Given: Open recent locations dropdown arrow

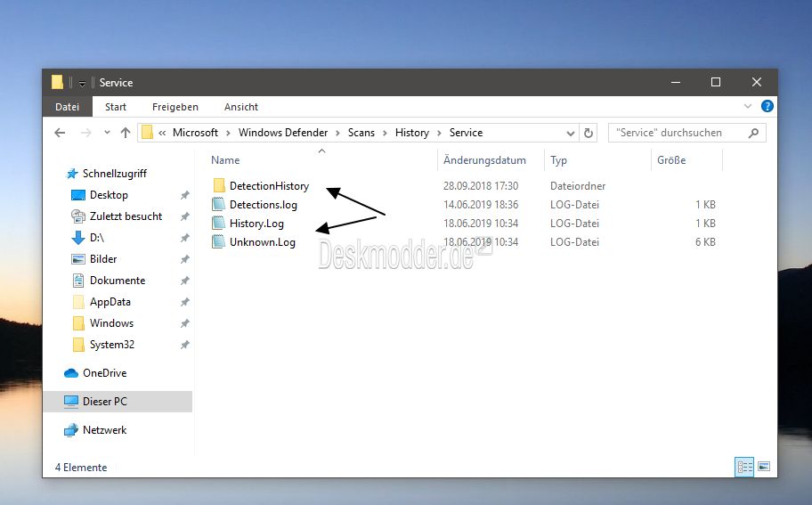Looking at the screenshot, I should tap(107, 133).
